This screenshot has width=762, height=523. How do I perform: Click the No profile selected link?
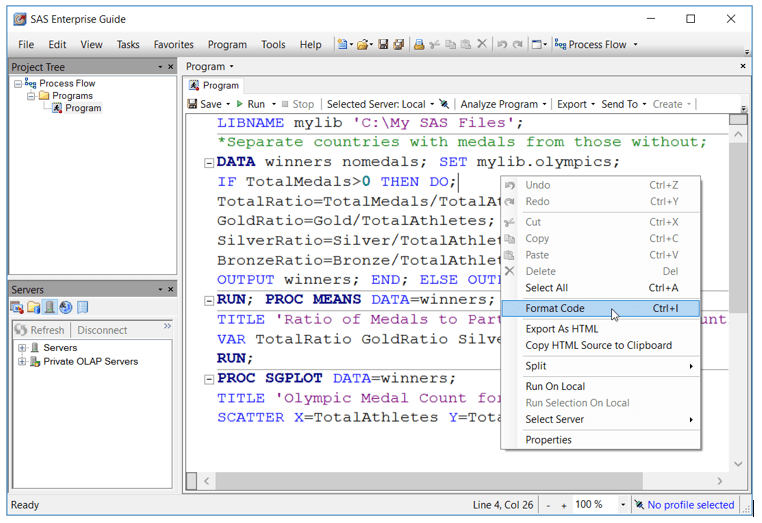690,505
